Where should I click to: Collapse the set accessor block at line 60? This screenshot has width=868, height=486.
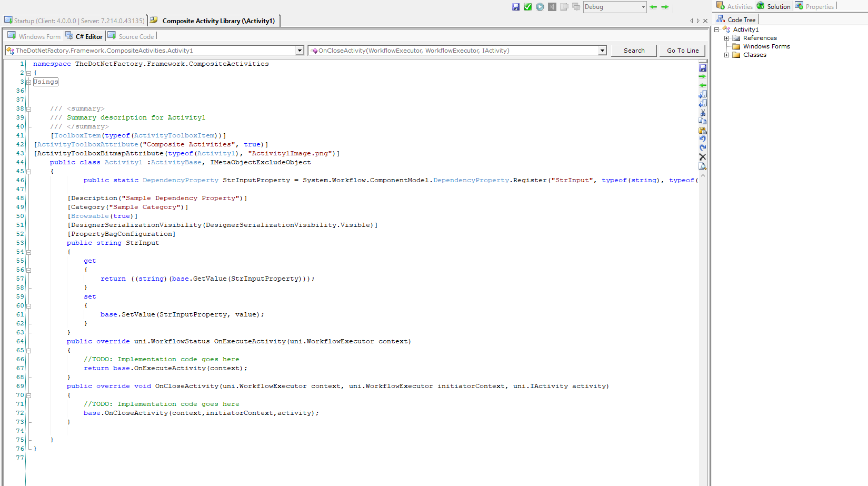(x=28, y=306)
